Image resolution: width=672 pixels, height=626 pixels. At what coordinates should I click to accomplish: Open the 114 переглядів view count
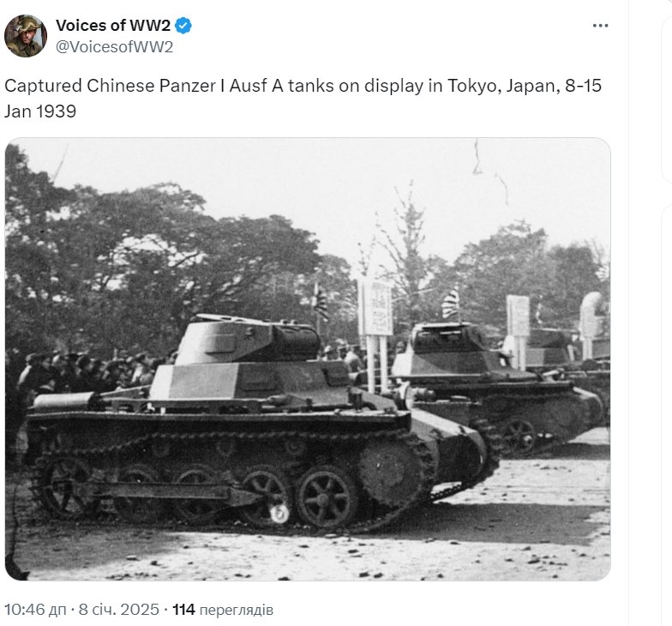click(x=223, y=609)
